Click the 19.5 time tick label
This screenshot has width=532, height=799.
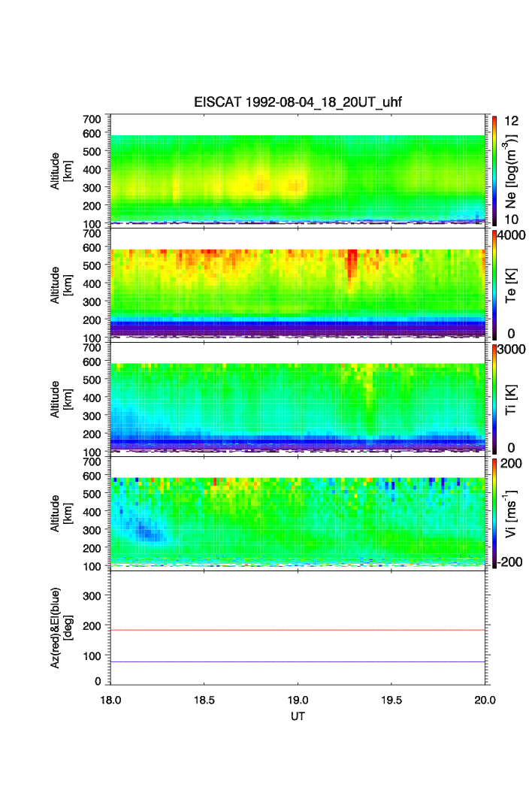click(391, 700)
